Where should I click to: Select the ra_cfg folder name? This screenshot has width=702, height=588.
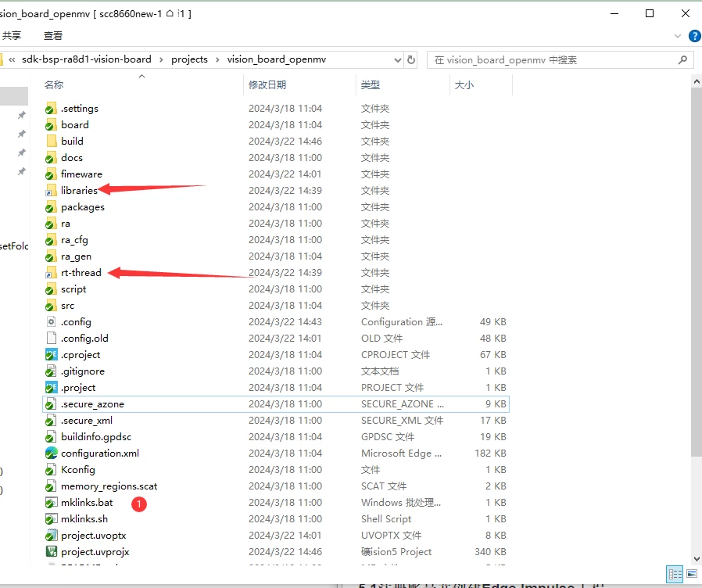point(74,240)
